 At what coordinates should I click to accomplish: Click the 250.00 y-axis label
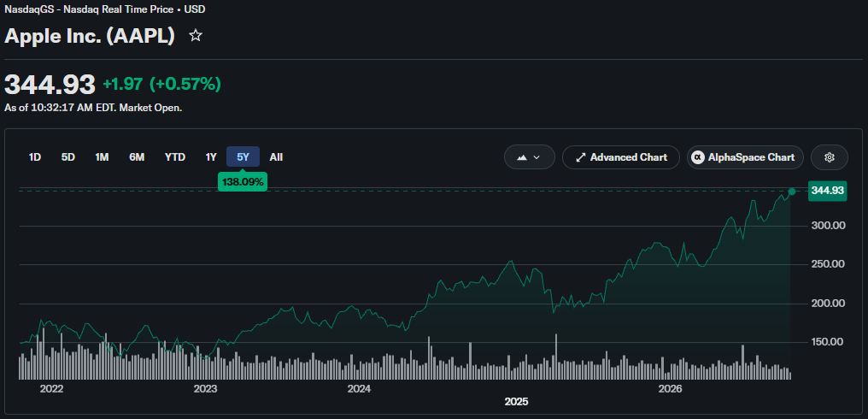827,264
